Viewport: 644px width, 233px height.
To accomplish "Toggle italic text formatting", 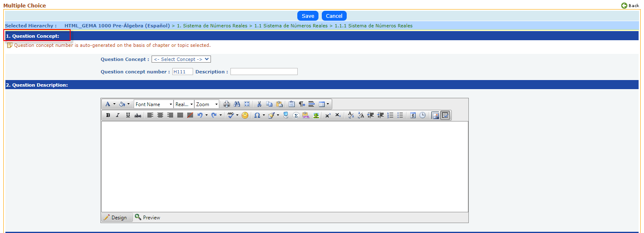I will pyautogui.click(x=118, y=115).
